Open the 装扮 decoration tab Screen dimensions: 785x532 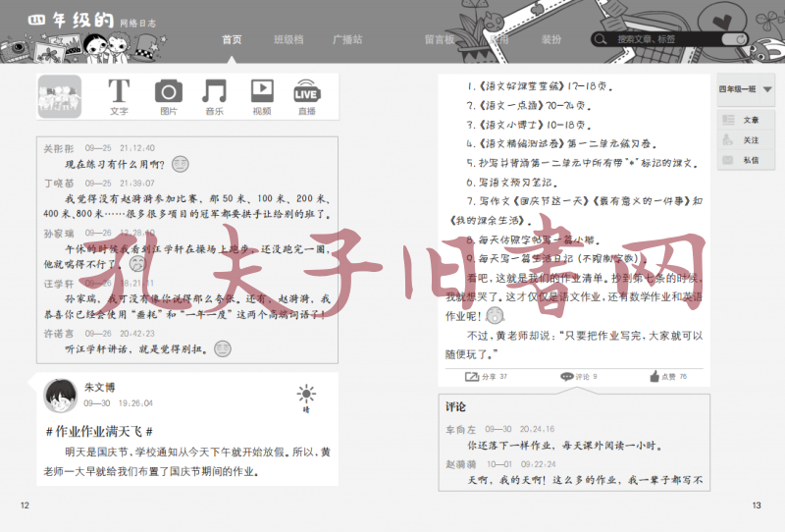[551, 39]
